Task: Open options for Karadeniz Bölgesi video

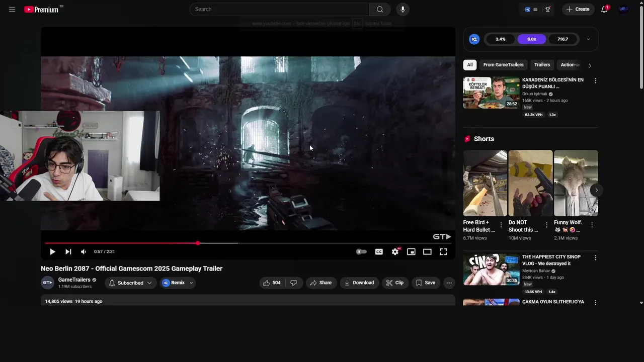Action: click(x=595, y=81)
